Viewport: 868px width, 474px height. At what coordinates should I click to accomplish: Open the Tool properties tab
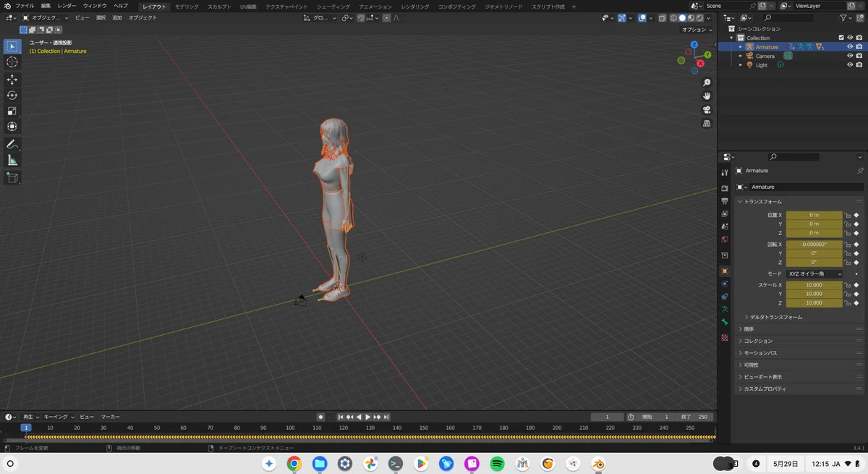(x=725, y=173)
